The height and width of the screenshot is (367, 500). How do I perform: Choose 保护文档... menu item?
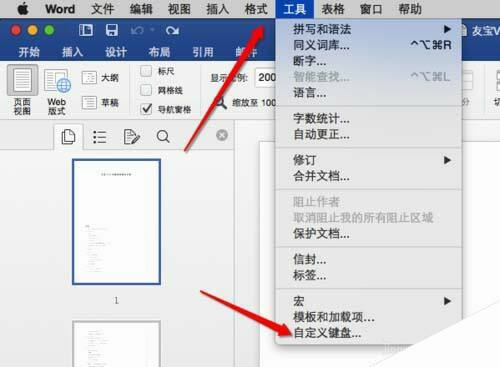[369, 234]
